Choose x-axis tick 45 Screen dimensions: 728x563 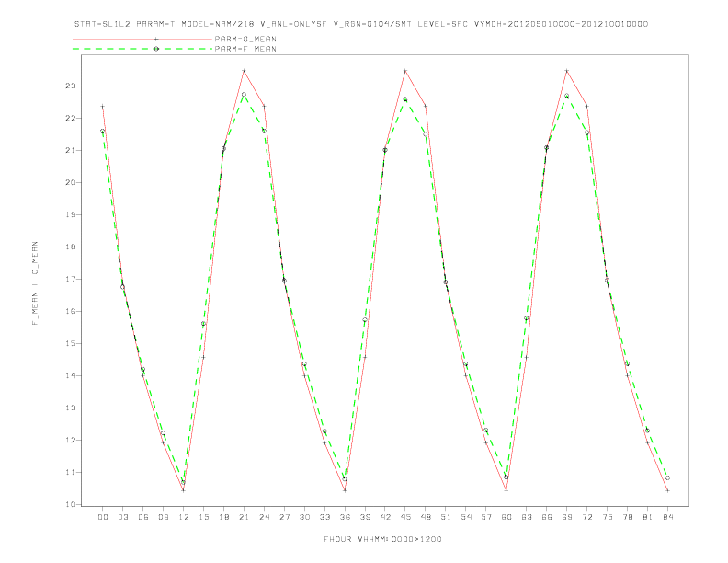click(405, 517)
